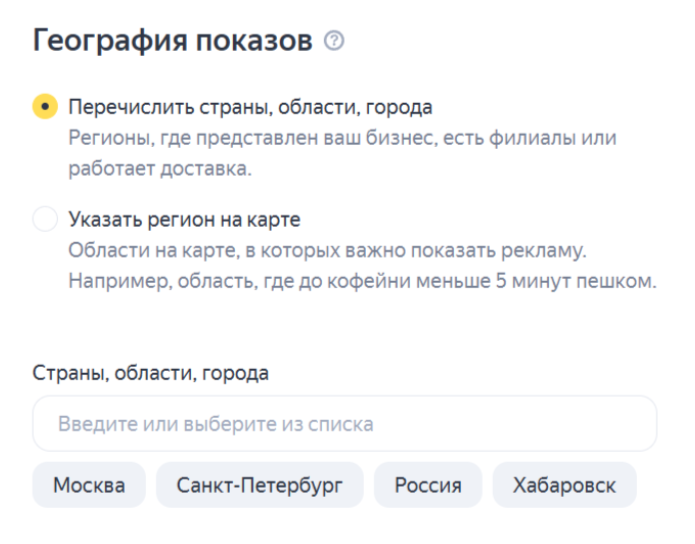Pick the Москва suggestion chip
Viewport: 695px width, 544px height.
point(89,486)
